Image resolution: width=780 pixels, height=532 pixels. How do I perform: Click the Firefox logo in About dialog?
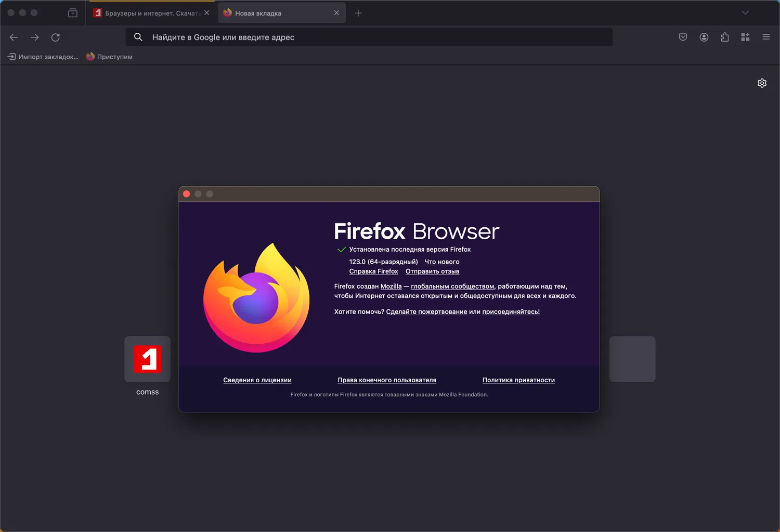256,297
